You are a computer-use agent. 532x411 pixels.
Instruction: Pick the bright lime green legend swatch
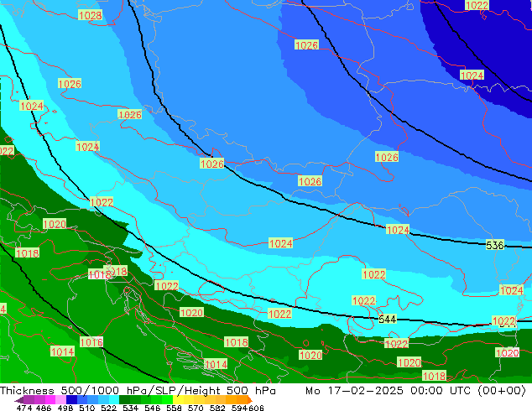click(167, 400)
